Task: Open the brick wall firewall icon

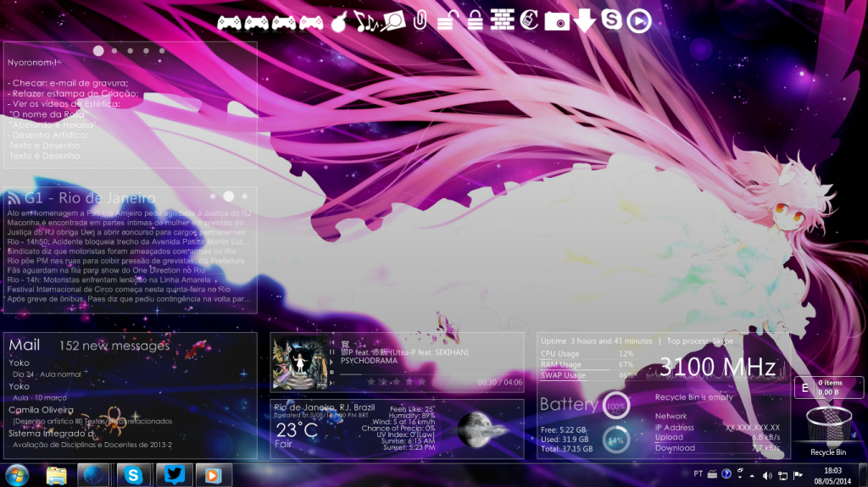Action: click(x=503, y=20)
